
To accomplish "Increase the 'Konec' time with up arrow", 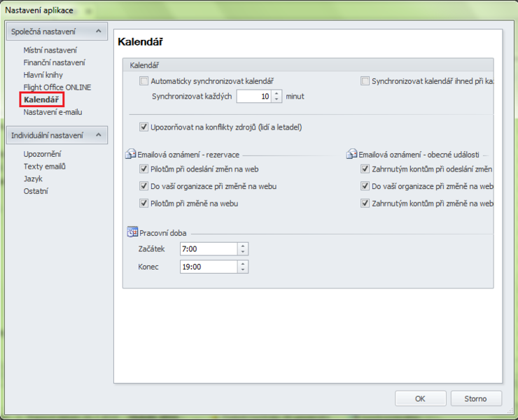I will [x=243, y=264].
